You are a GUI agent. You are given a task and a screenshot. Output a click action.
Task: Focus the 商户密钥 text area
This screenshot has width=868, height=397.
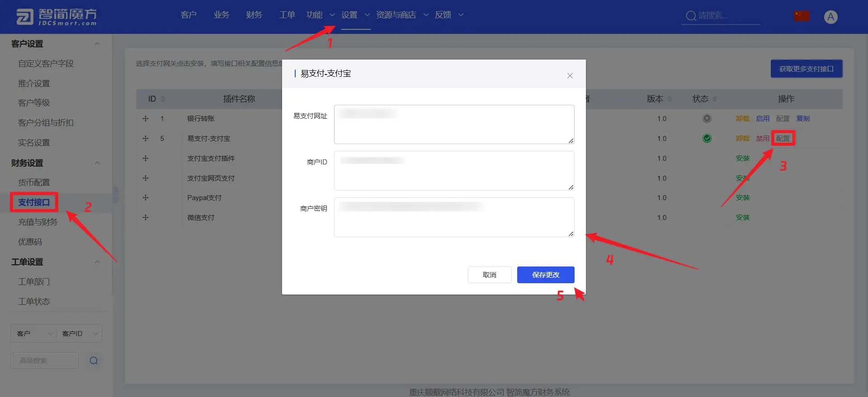point(454,217)
